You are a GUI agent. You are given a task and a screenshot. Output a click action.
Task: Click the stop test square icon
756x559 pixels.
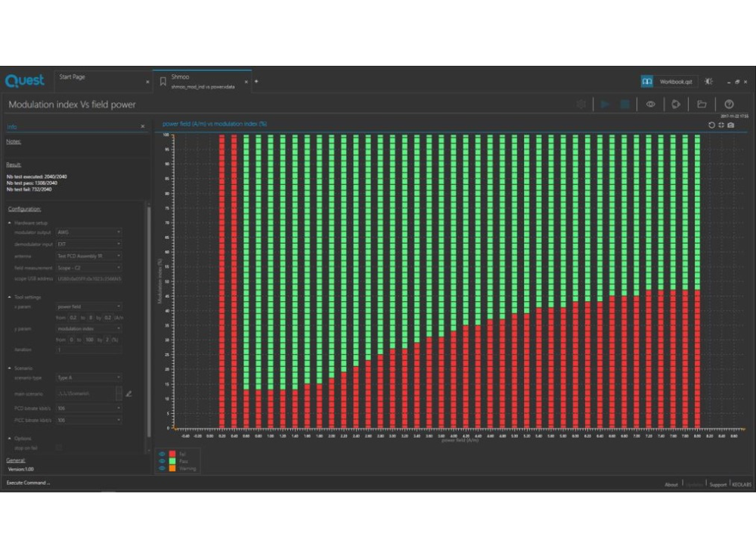click(625, 104)
